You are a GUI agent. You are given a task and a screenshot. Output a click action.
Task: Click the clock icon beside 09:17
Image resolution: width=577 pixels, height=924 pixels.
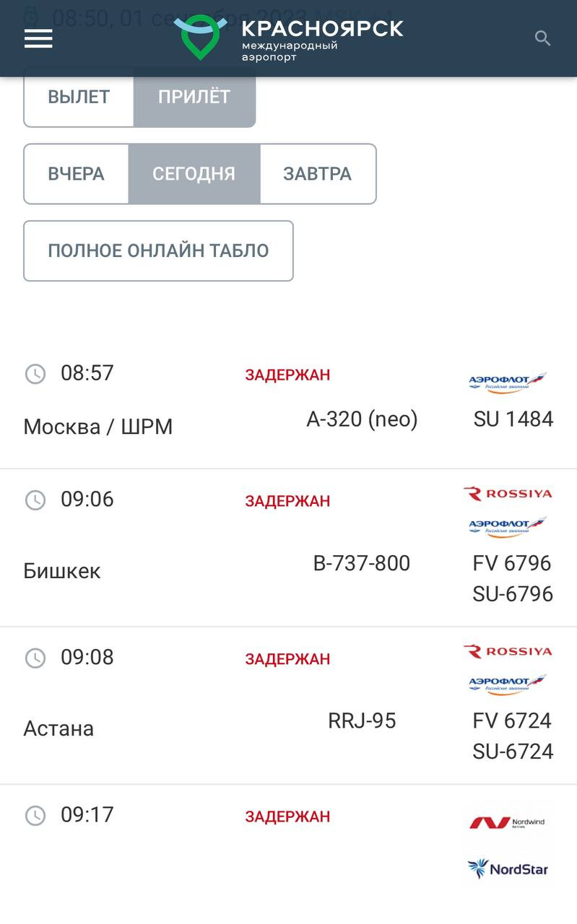35,816
